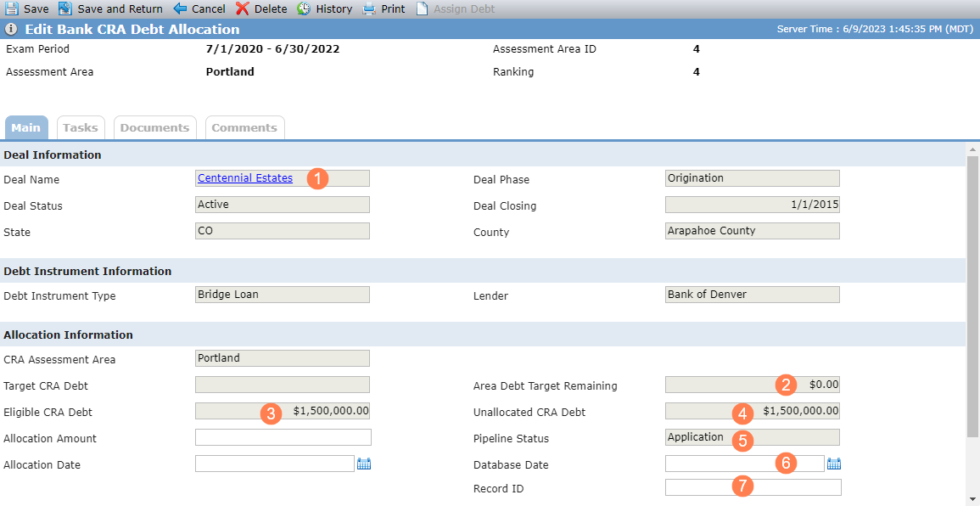
Task: Click the Database Date input field
Action: point(745,464)
